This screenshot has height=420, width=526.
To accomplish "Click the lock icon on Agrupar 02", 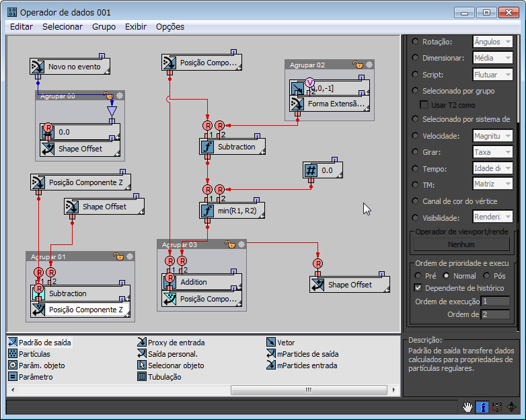I will (358, 65).
